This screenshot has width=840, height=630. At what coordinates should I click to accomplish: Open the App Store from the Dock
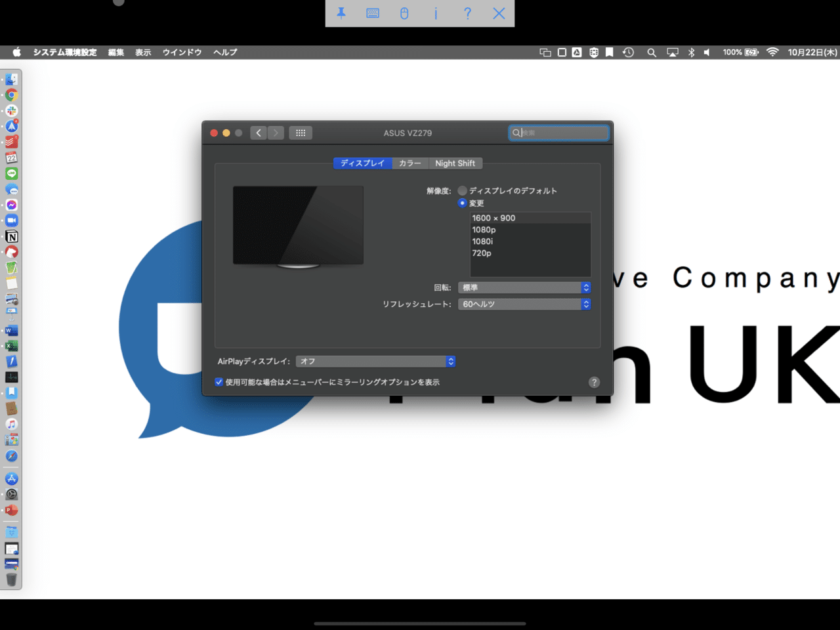[11, 479]
